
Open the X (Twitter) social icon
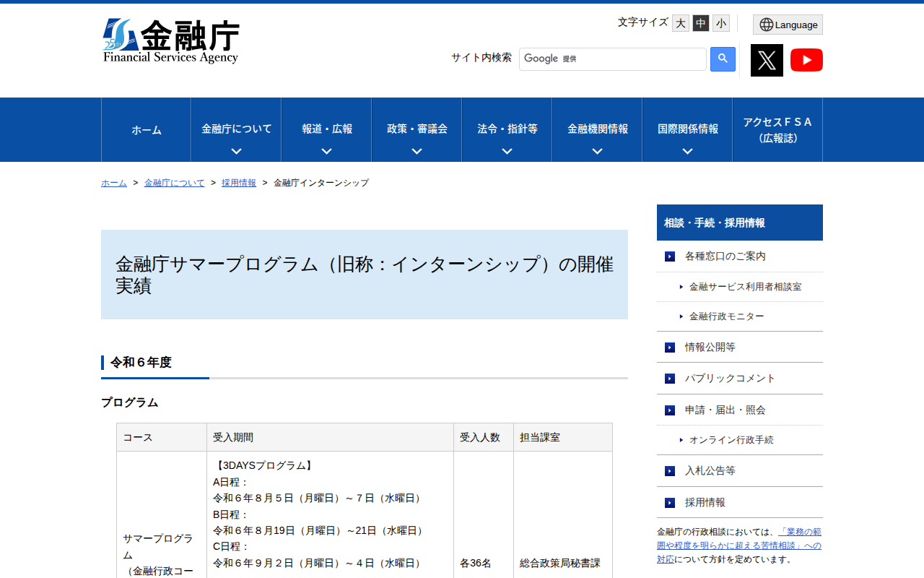[767, 60]
